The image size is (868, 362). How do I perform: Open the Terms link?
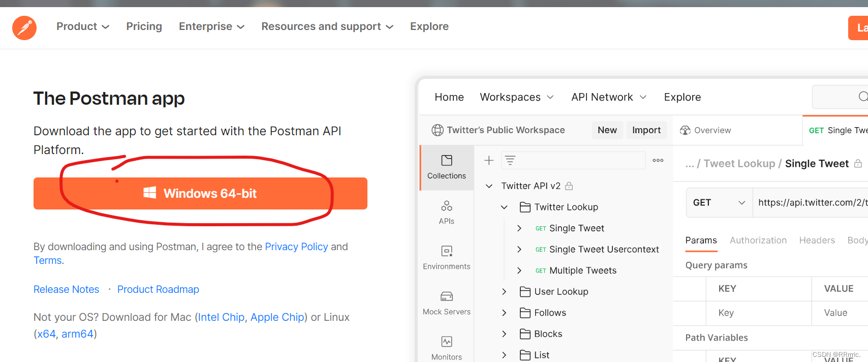coord(48,260)
